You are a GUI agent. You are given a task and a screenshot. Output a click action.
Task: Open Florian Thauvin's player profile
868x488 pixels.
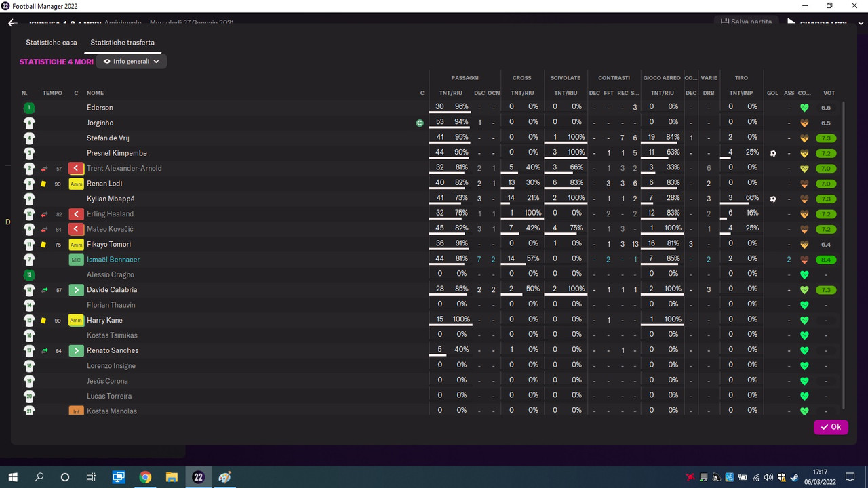point(111,305)
